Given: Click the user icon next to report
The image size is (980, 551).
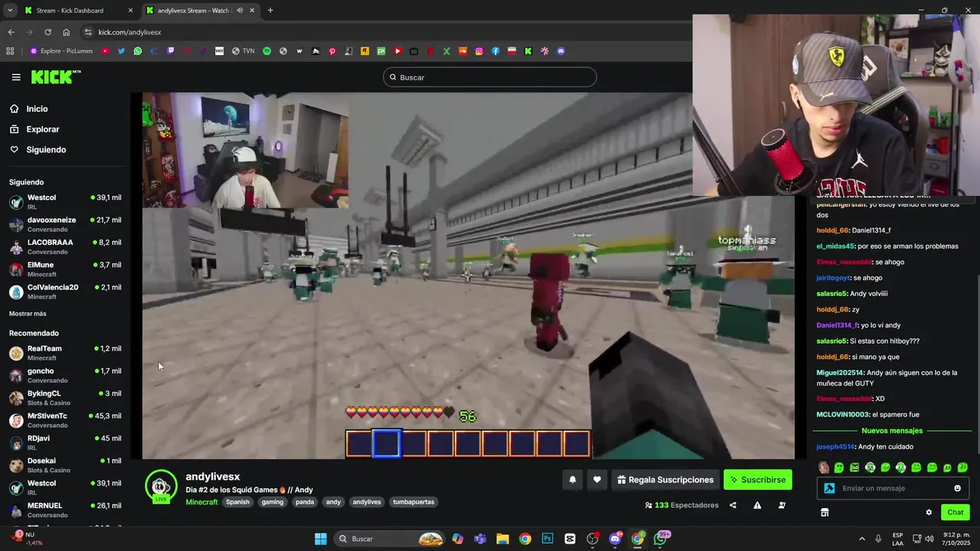Looking at the screenshot, I should click(782, 505).
